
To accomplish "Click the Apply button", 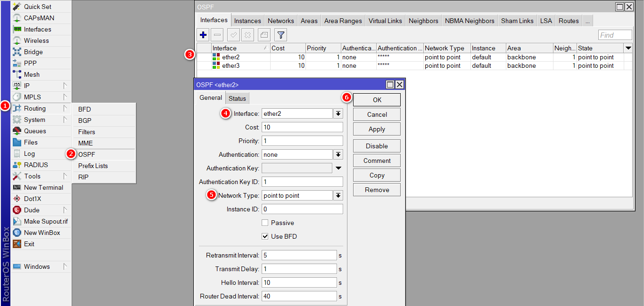I will [376, 129].
